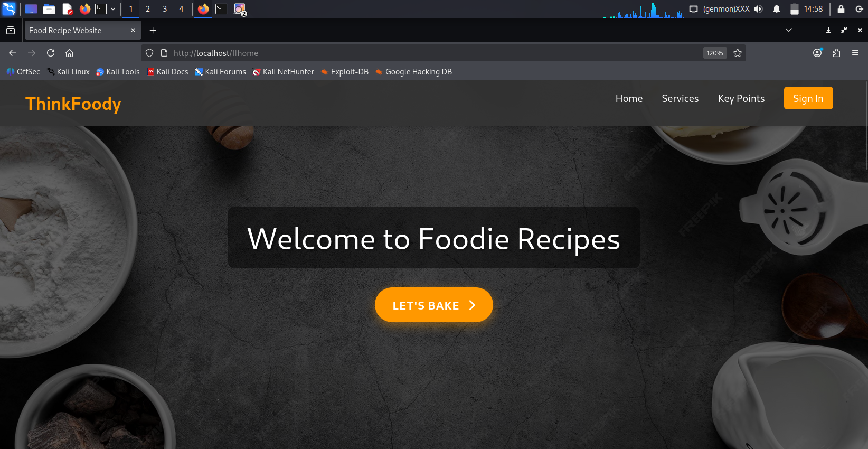
Task: Expand the list all tabs chevron
Action: 789,30
